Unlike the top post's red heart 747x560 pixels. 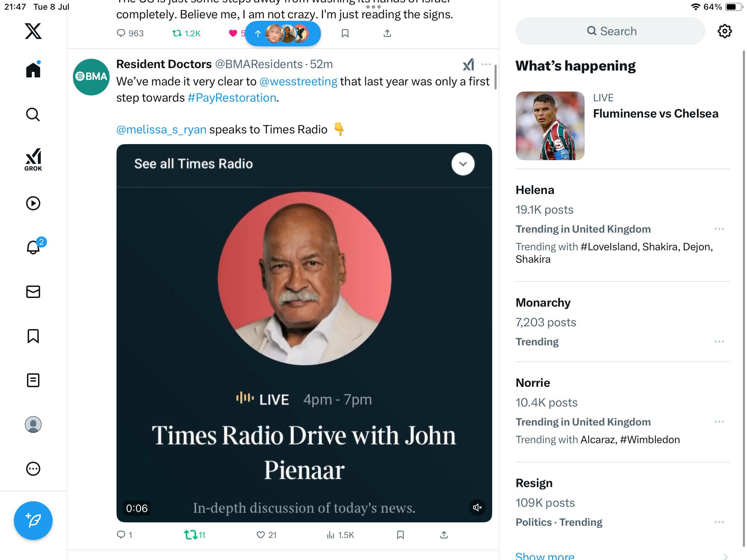(233, 33)
